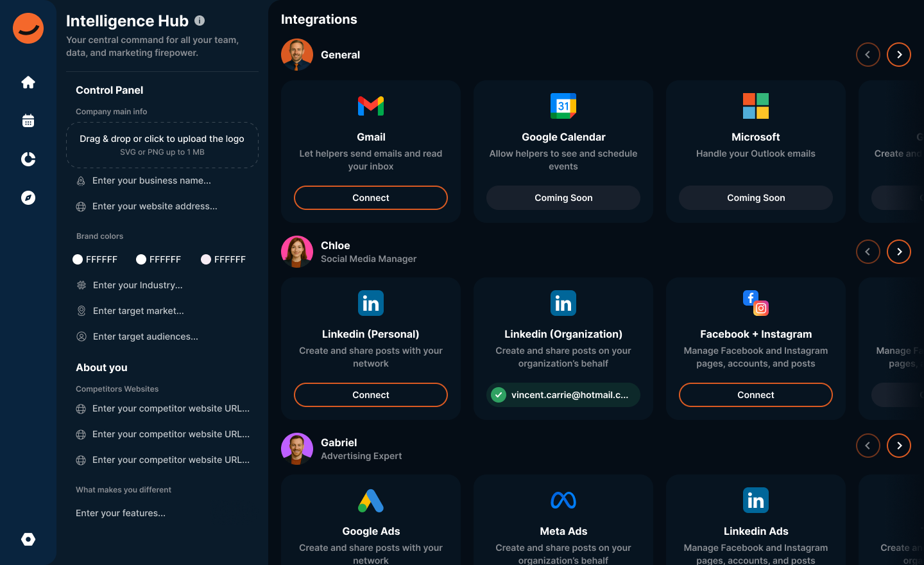924x565 pixels.
Task: Show next Chloe integrations
Action: (899, 252)
